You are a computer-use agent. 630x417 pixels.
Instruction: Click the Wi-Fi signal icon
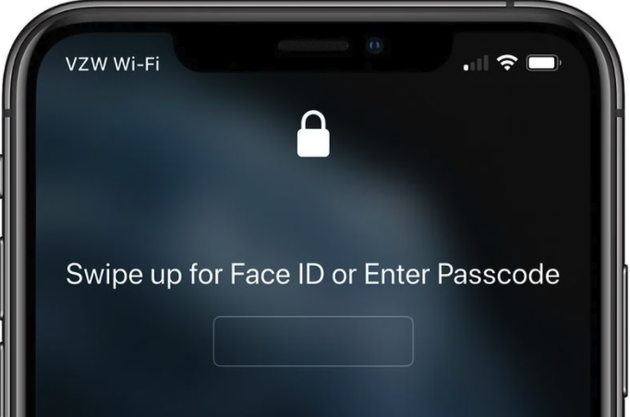pos(507,63)
